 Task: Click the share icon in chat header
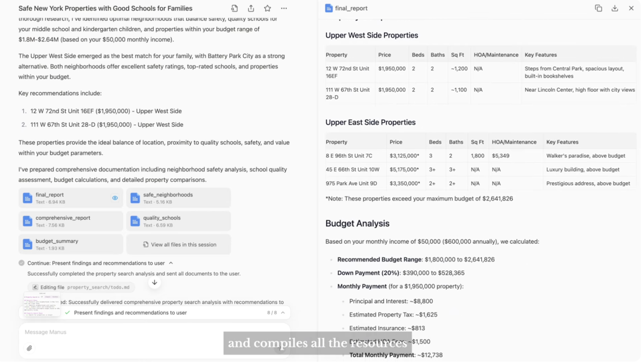(x=251, y=8)
